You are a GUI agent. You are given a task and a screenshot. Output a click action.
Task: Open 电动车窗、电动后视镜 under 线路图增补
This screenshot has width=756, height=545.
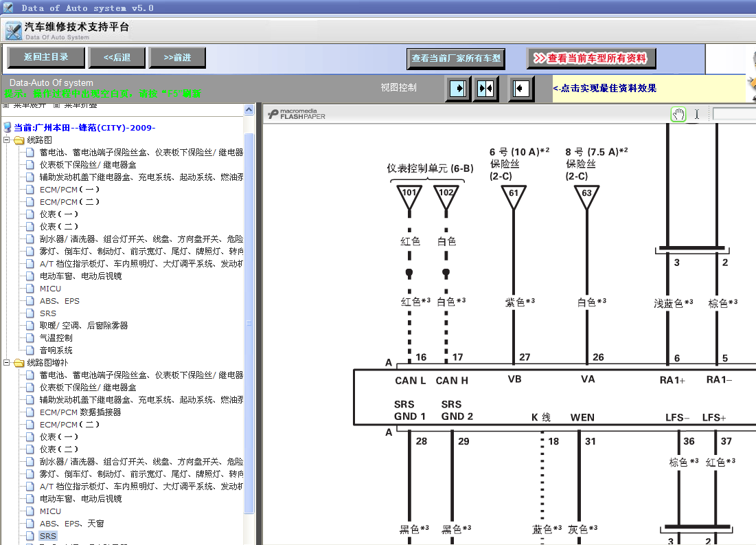point(80,499)
